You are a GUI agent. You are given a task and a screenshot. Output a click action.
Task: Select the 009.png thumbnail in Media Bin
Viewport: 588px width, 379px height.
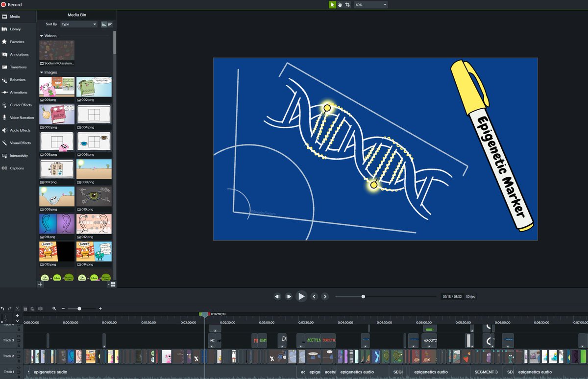tap(57, 196)
